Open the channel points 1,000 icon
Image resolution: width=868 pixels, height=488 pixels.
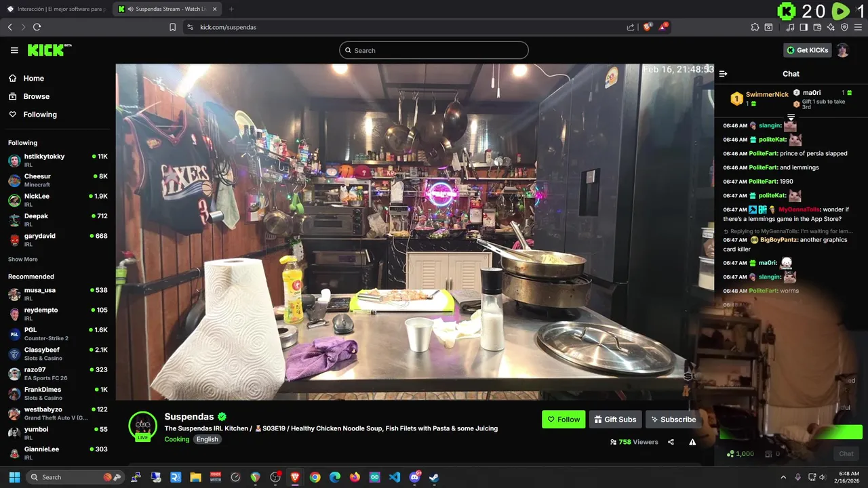(x=740, y=453)
